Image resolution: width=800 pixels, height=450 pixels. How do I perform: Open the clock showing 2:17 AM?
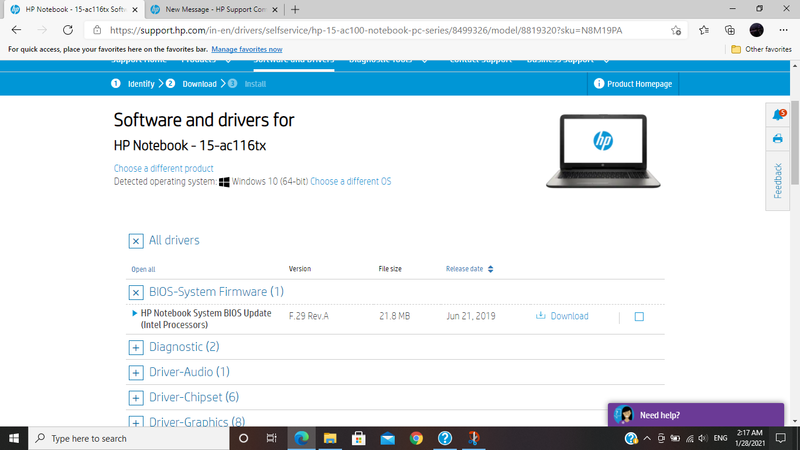pos(750,438)
